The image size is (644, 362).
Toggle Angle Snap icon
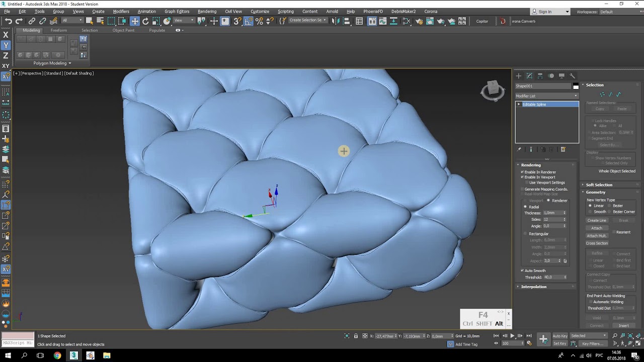click(249, 21)
